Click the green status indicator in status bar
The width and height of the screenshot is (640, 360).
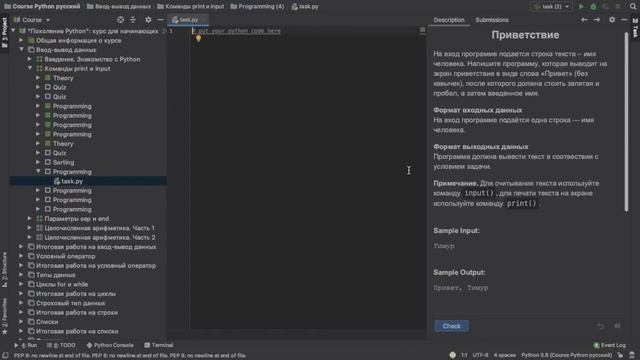click(452, 355)
